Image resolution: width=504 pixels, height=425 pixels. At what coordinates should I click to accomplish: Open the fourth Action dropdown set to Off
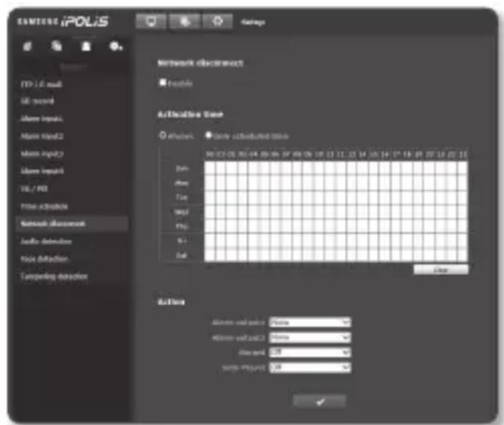(x=310, y=367)
